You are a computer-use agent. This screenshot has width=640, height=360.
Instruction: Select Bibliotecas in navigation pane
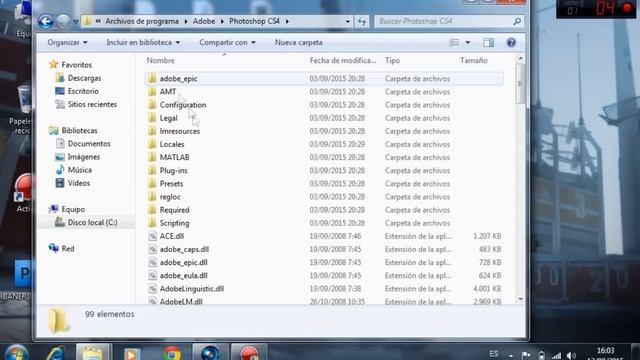click(79, 131)
